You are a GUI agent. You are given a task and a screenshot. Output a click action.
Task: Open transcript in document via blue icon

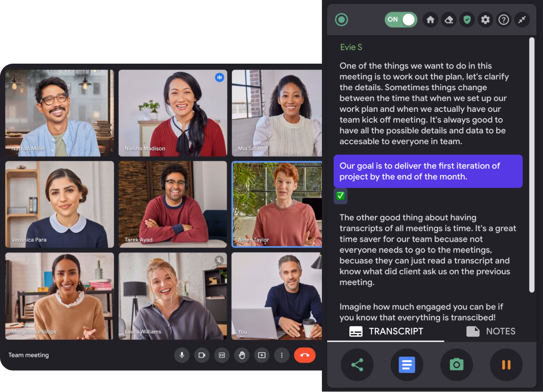click(x=407, y=365)
